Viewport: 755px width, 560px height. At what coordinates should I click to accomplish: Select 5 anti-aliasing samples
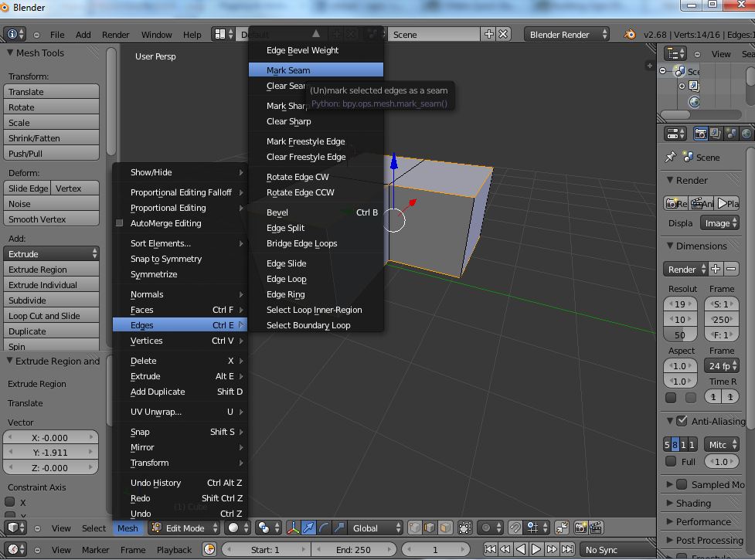(x=667, y=445)
